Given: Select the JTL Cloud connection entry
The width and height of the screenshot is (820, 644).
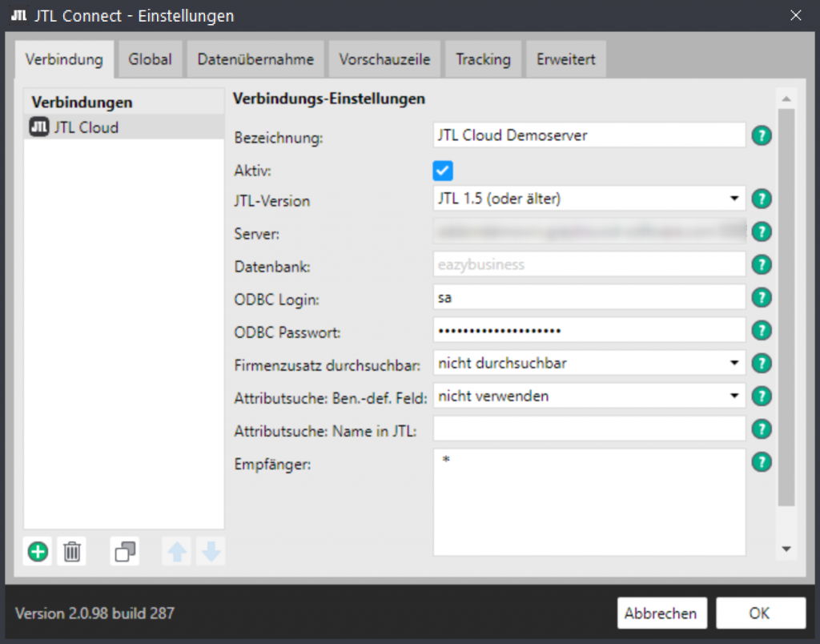Looking at the screenshot, I should 124,127.
